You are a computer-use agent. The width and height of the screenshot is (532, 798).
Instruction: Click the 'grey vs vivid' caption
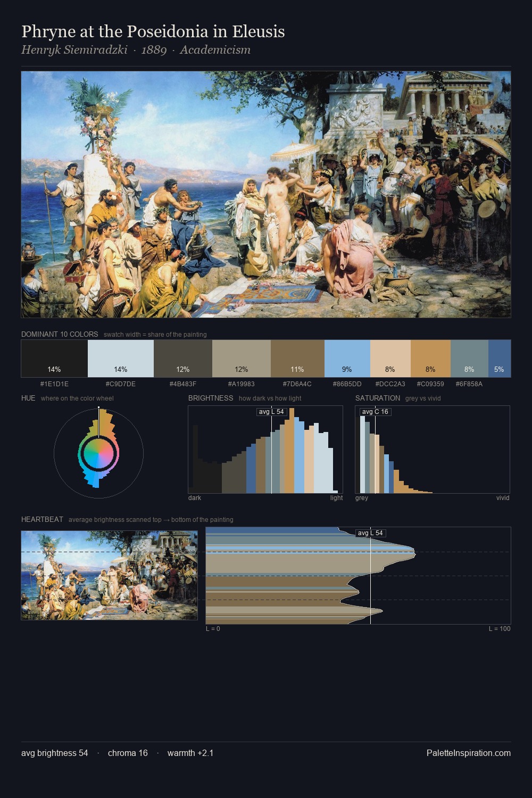click(423, 398)
